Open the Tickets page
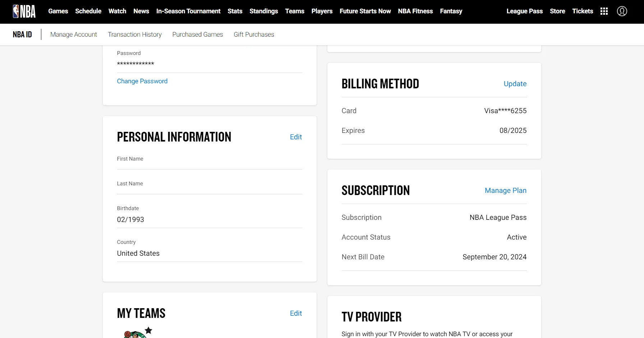The height and width of the screenshot is (338, 644). (583, 11)
